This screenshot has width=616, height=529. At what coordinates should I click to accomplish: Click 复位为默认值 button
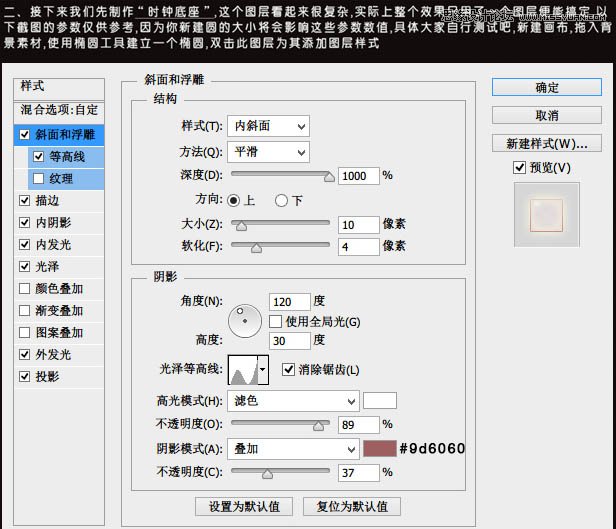352,507
